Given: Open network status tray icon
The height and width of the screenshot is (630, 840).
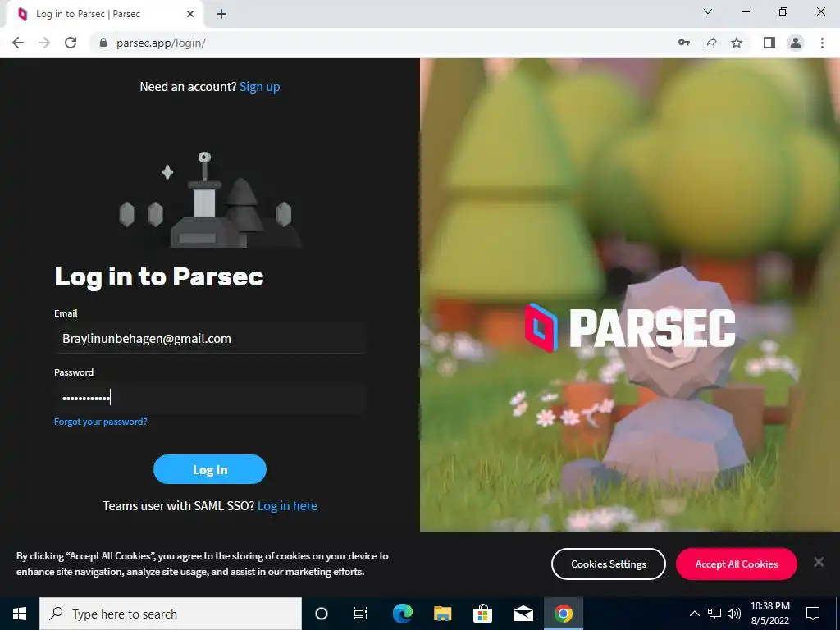Looking at the screenshot, I should pos(714,614).
